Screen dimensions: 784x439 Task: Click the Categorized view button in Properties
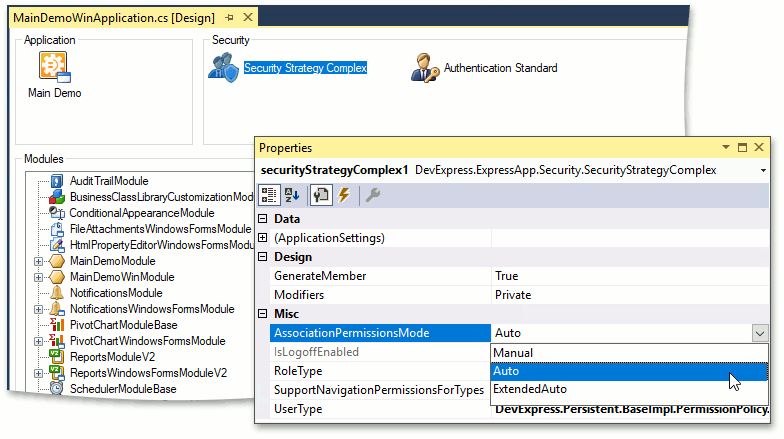pyautogui.click(x=269, y=195)
